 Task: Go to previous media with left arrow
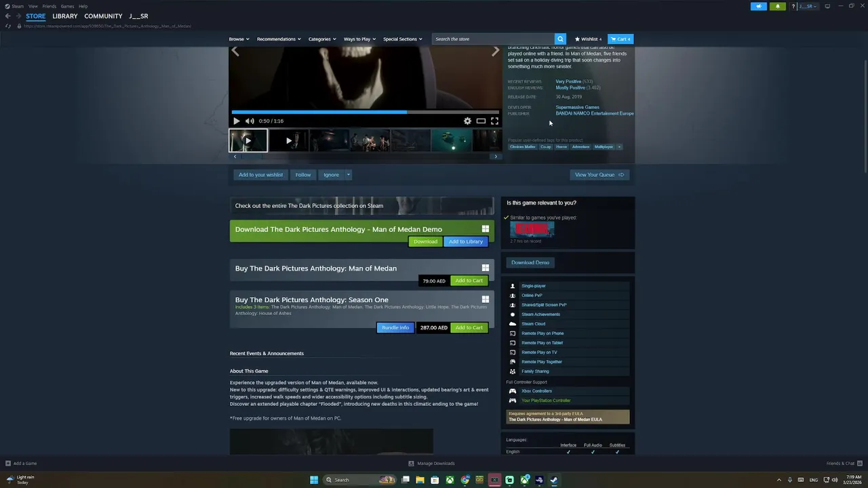click(x=235, y=51)
